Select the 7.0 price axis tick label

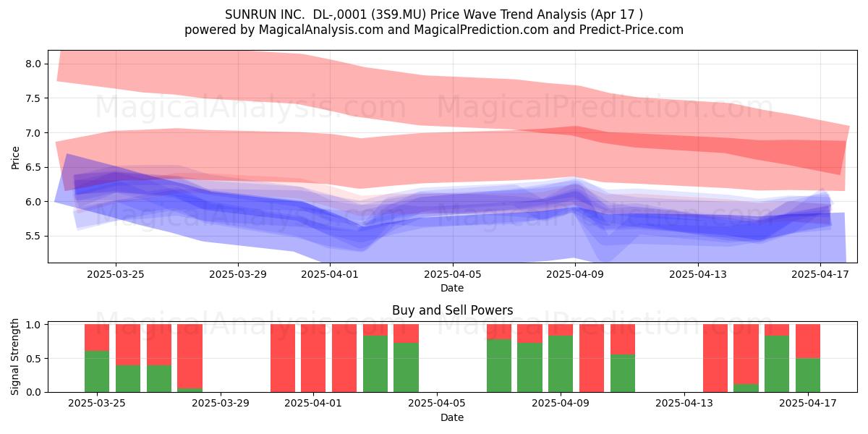tap(33, 133)
